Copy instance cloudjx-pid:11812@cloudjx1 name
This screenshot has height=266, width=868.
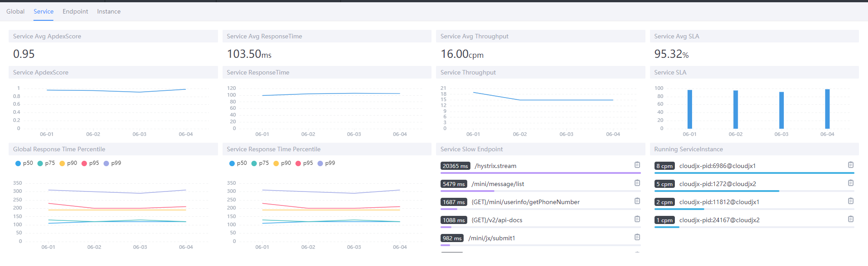click(x=850, y=201)
